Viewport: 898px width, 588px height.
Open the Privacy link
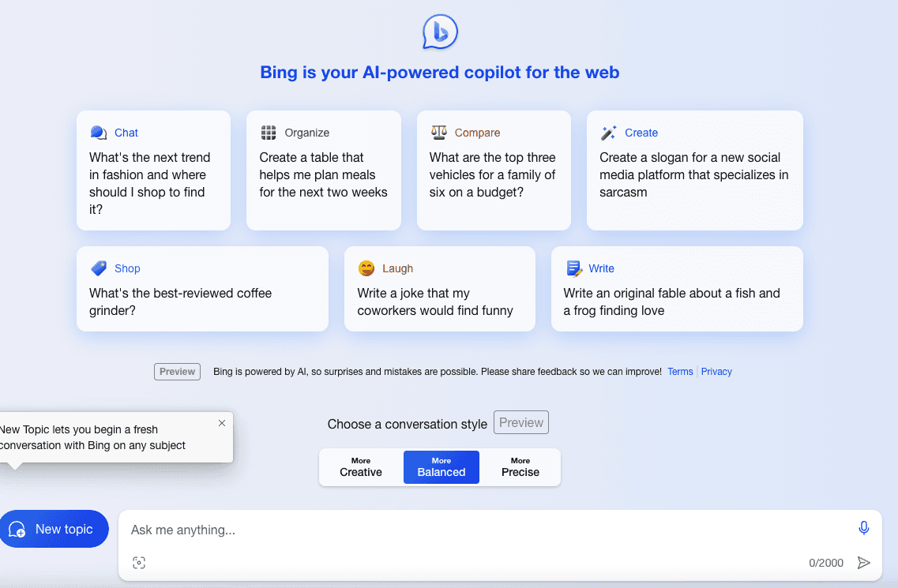click(716, 372)
